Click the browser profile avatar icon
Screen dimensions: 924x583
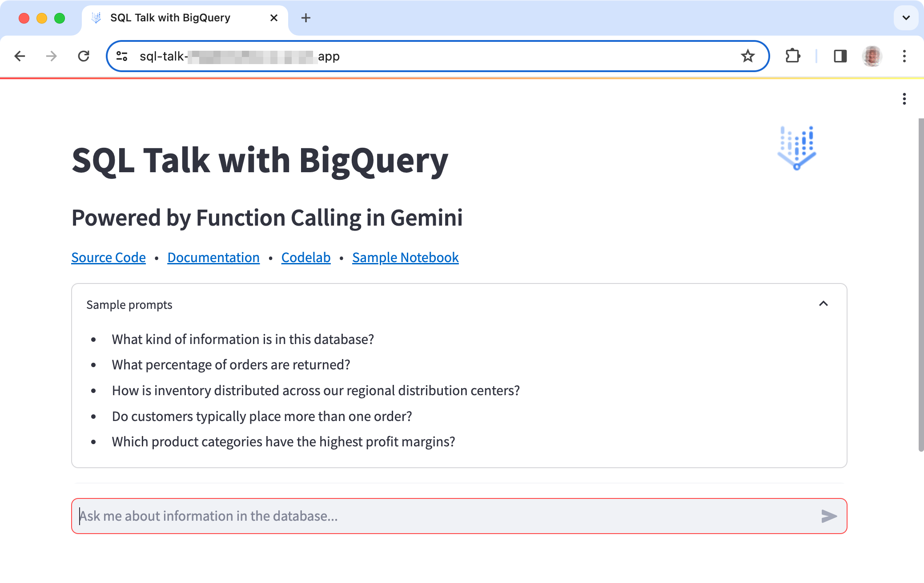[872, 56]
